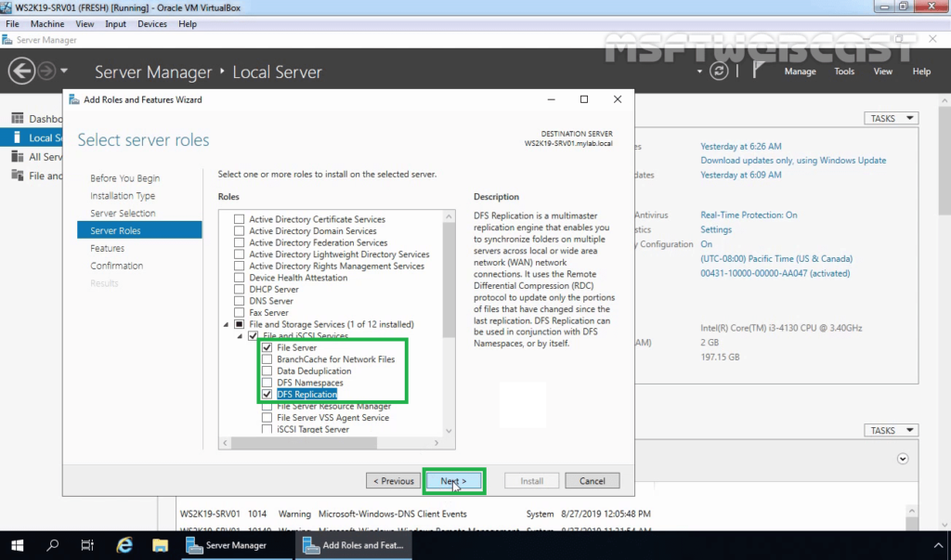Image resolution: width=951 pixels, height=560 pixels.
Task: Select the Local Server sidebar icon
Action: click(18, 137)
